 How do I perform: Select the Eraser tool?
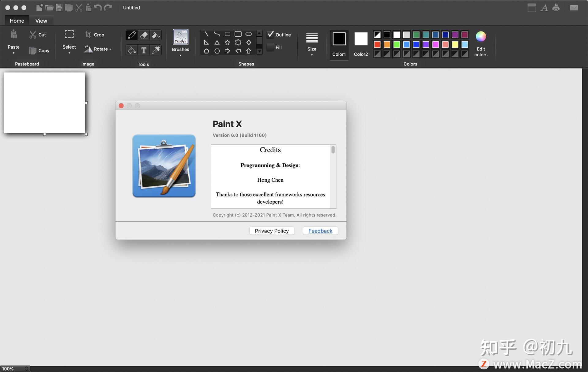coord(144,35)
